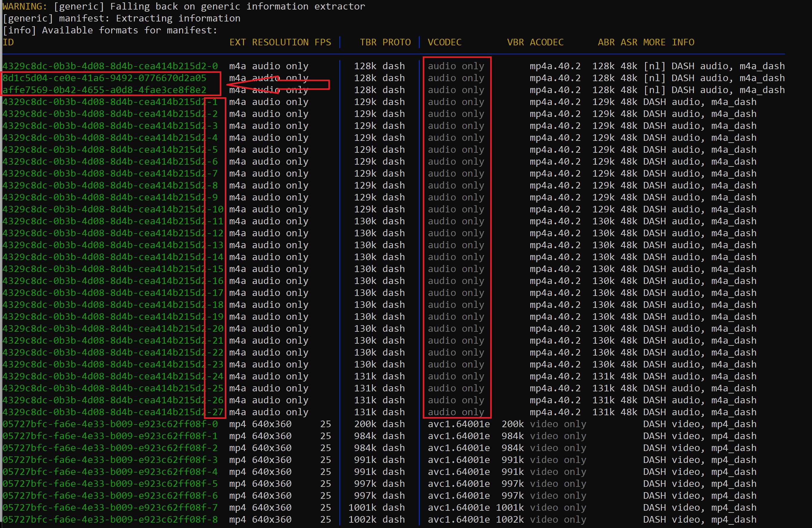This screenshot has width=812, height=528.
Task: Click audio format ID ending in -10
Action: pos(113,209)
